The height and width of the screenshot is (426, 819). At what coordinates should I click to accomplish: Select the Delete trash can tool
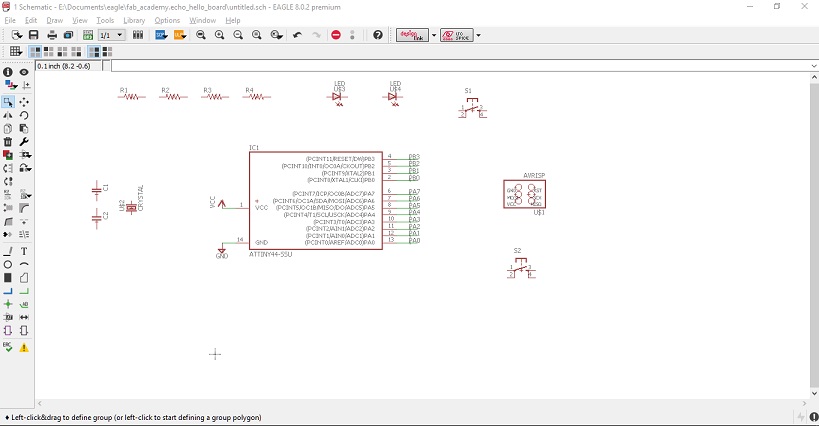[8, 141]
